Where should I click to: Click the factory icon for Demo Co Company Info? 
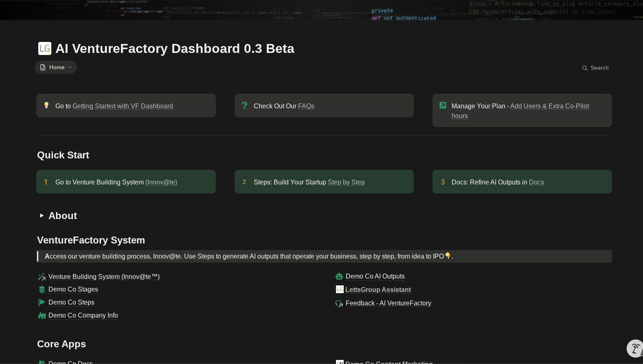click(x=42, y=316)
